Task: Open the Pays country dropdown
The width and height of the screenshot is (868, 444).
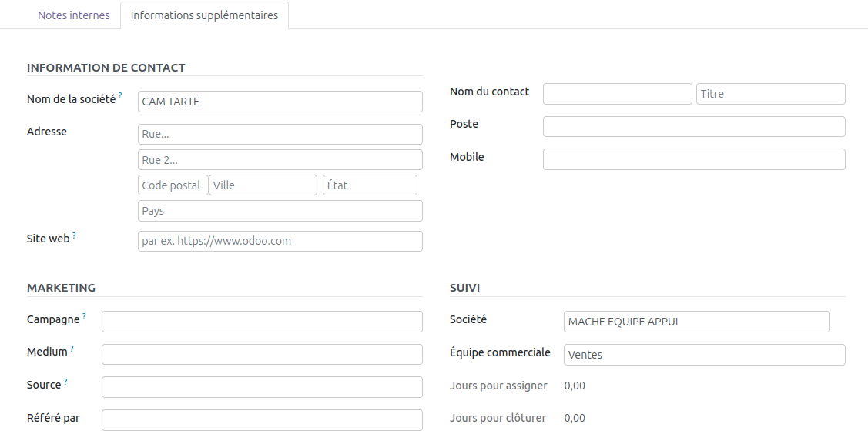Action: coord(280,211)
